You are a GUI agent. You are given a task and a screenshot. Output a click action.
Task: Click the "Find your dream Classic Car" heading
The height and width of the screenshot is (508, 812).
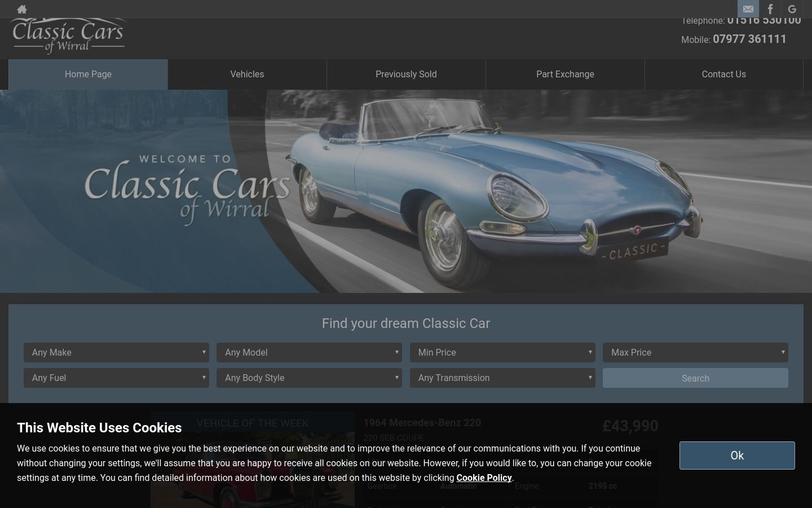tap(406, 323)
